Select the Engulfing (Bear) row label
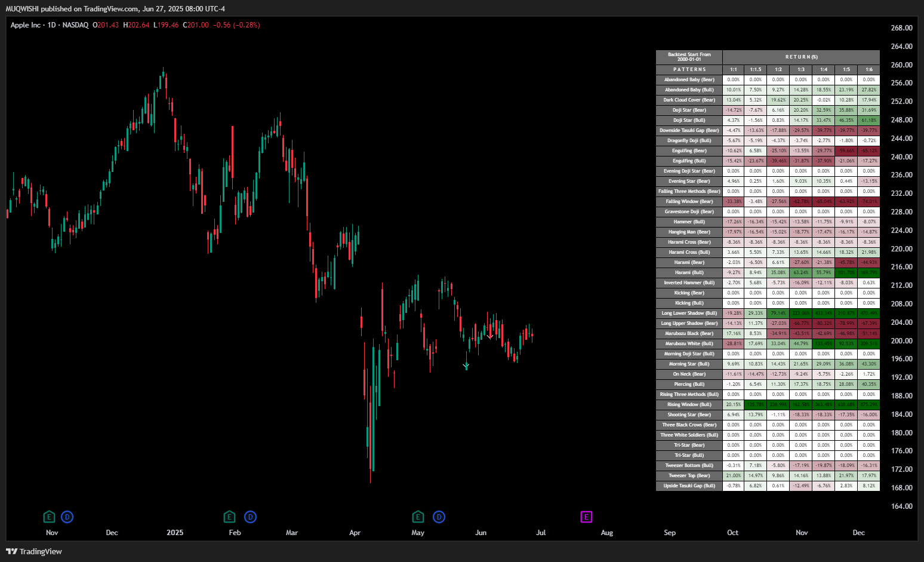The image size is (924, 562). pyautogui.click(x=689, y=151)
